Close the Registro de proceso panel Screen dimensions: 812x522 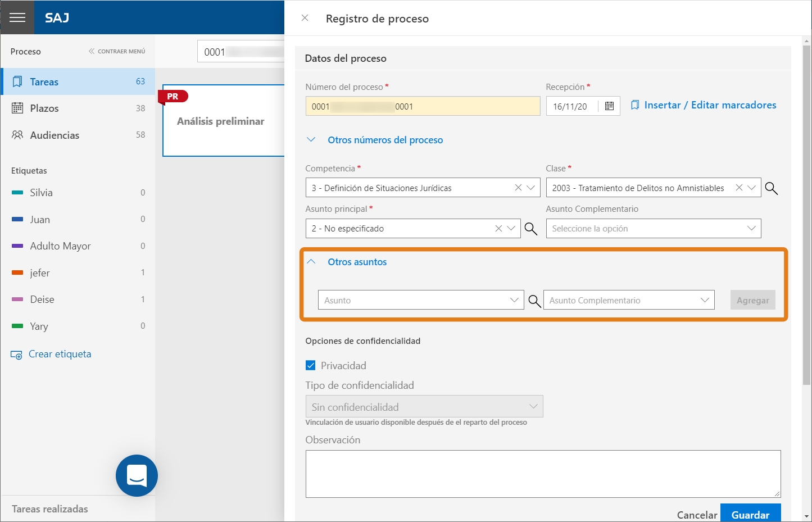(305, 18)
